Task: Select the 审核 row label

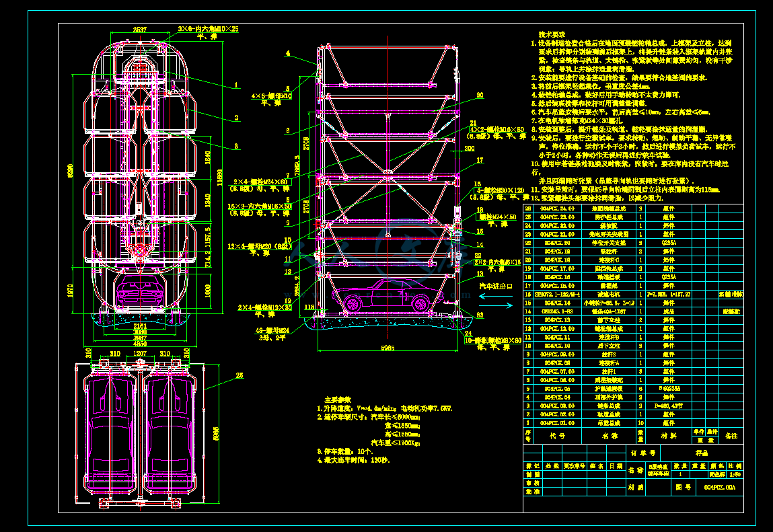Action: [x=532, y=483]
